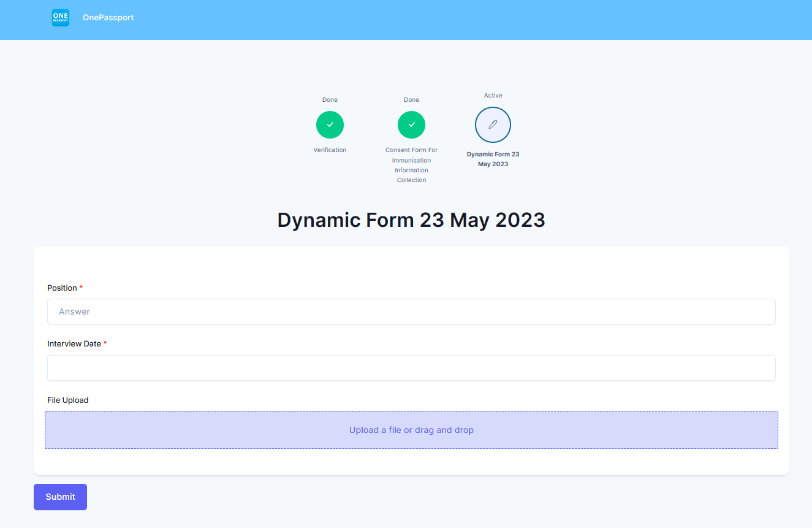Open the Dynamic Form step via its edit icon
This screenshot has width=812, height=528.
coord(493,124)
